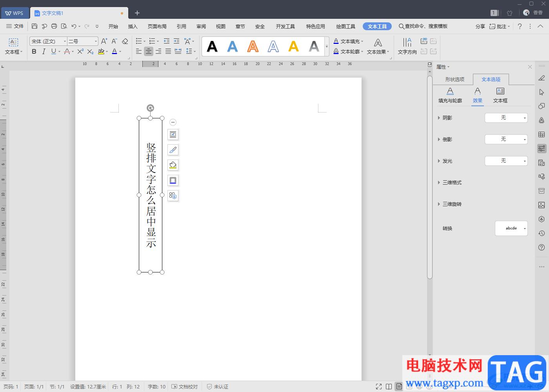This screenshot has width=549, height=392.
Task: Switch to reading layout view in status bar
Action: (389, 387)
